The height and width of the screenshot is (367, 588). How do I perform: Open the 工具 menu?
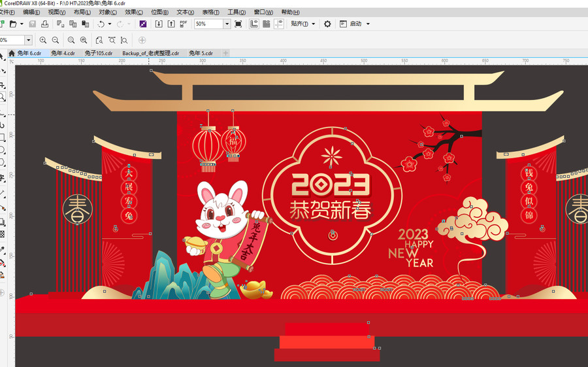[x=237, y=12]
